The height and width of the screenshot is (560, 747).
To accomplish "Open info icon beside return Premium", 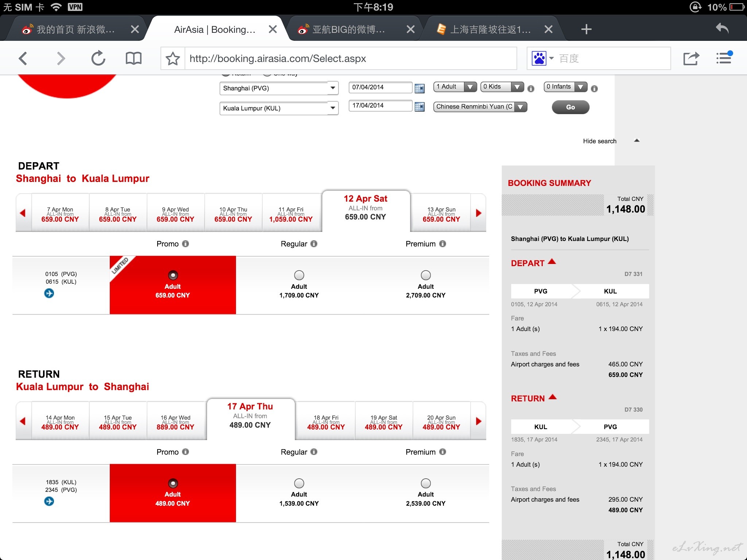I will tap(443, 452).
